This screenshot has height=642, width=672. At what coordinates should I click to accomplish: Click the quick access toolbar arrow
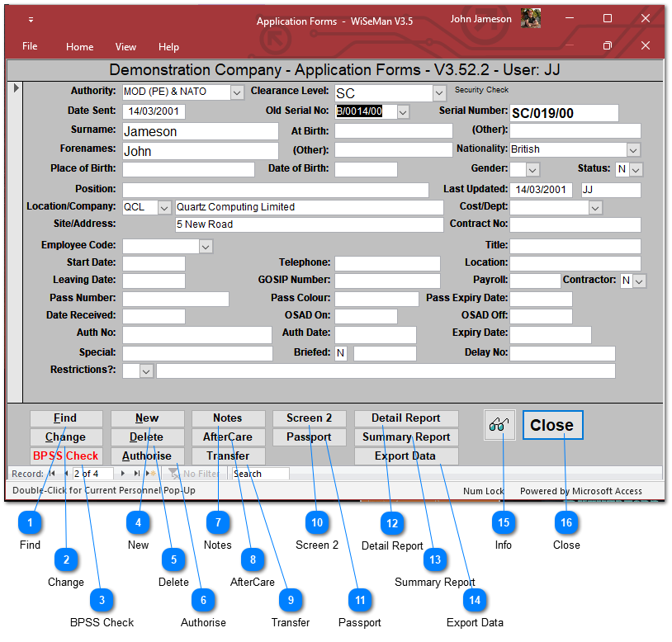tap(31, 20)
